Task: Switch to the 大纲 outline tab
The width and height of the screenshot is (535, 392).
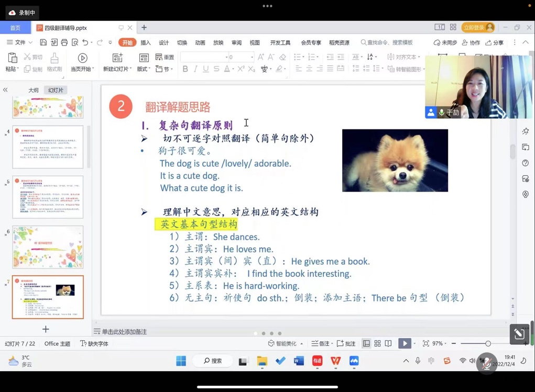Action: pos(34,90)
